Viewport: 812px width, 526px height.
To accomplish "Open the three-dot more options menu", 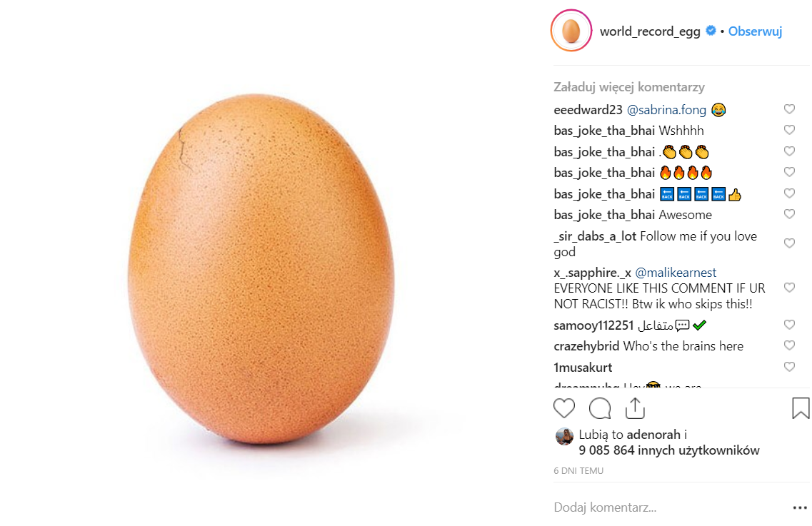I will [x=800, y=508].
